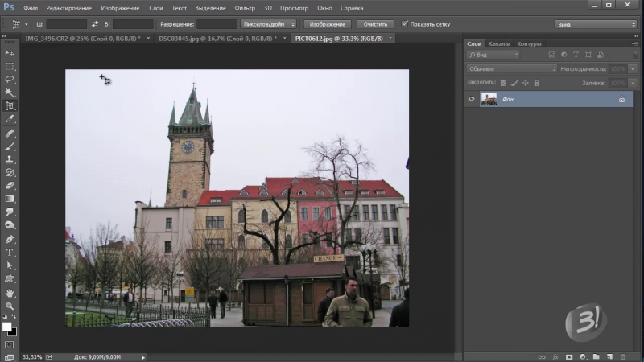
Task: Select the Zoom magnifier tool
Action: [x=10, y=306]
